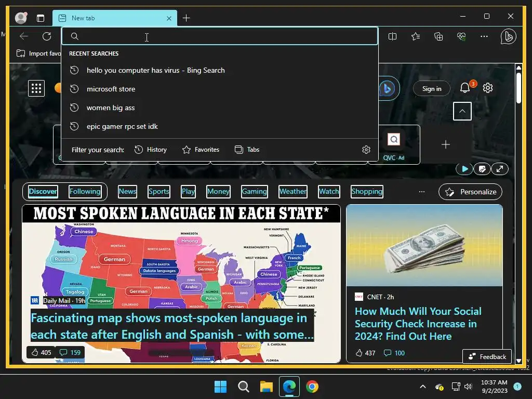Select recent search 'microsoft store'
The height and width of the screenshot is (399, 532).
[220, 89]
